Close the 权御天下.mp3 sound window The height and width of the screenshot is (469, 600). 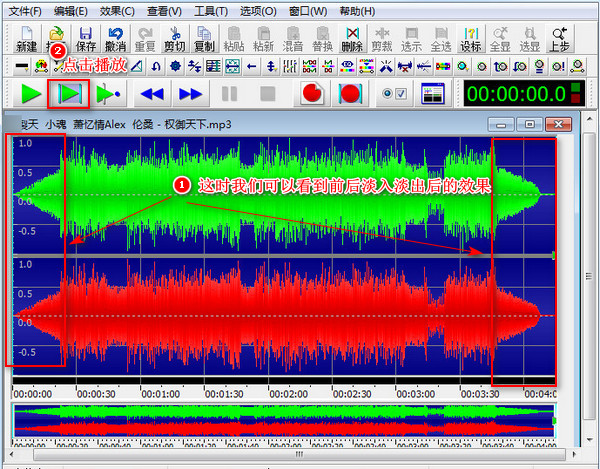pos(559,125)
